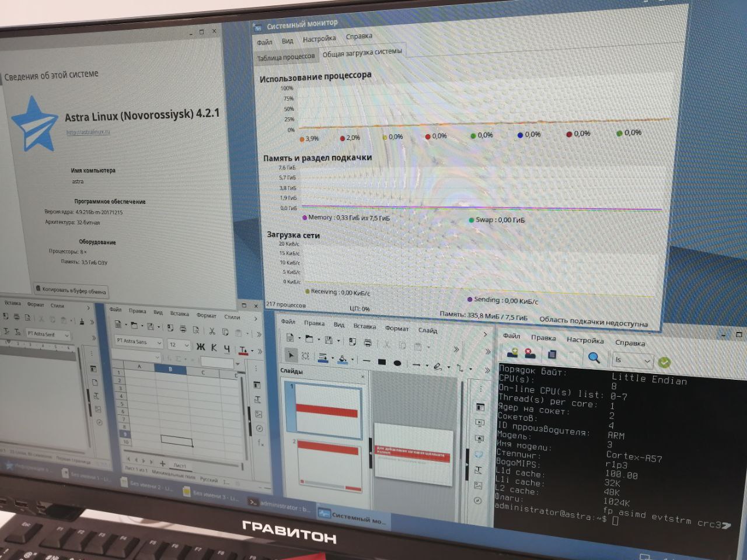
Task: Click the Functions (fx) icon in Calc sidebar
Action: pos(260,443)
